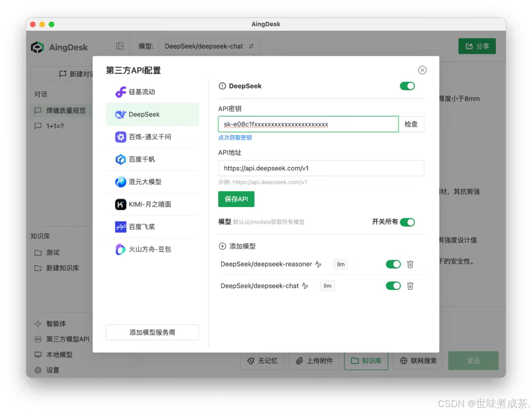This screenshot has width=532, height=412.
Task: Select 混元大模型 provider
Action: (x=152, y=181)
